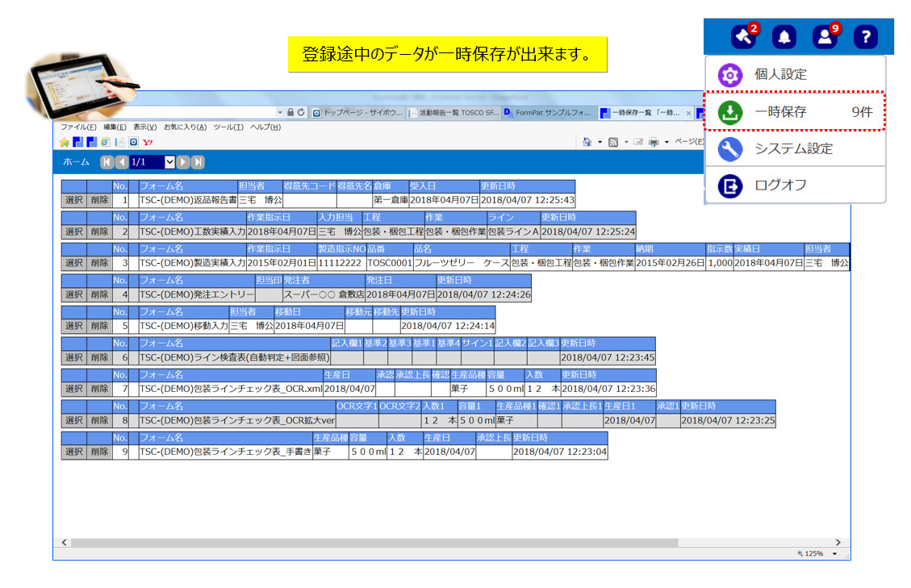Click 削除 for row 9 手書き
Screen dimensions: 911x588
pyautogui.click(x=99, y=452)
